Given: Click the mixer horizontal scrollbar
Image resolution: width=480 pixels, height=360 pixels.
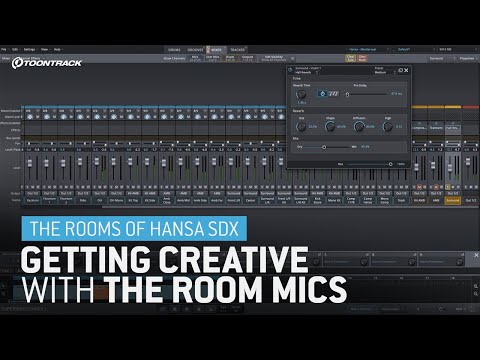Looking at the screenshot, I should pos(290,207).
